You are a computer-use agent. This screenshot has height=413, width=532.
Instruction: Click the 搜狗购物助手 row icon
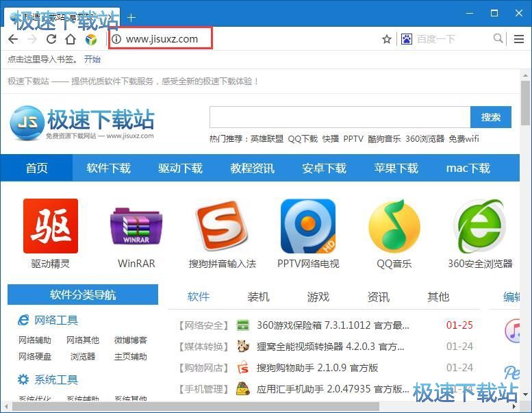[x=242, y=368]
